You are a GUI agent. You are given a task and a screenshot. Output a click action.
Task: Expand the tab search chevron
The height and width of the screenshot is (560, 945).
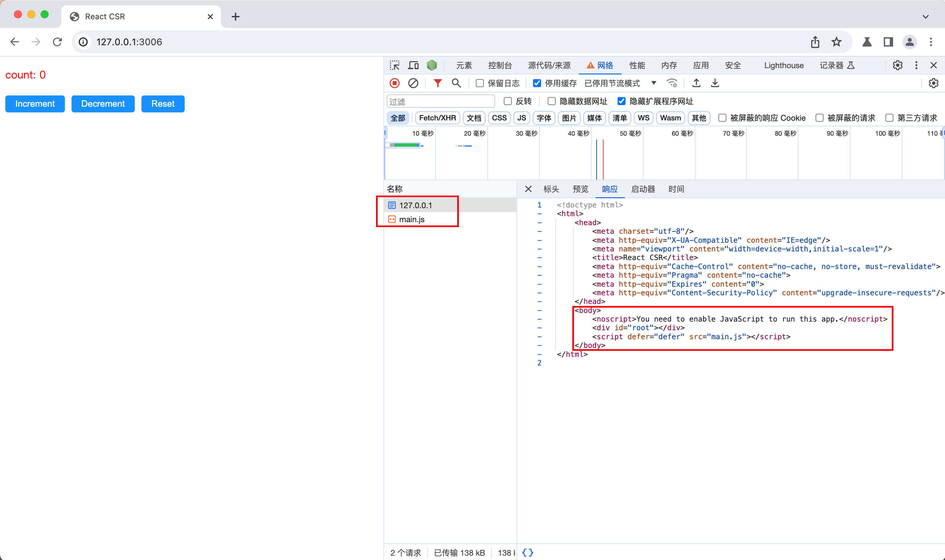click(x=925, y=17)
